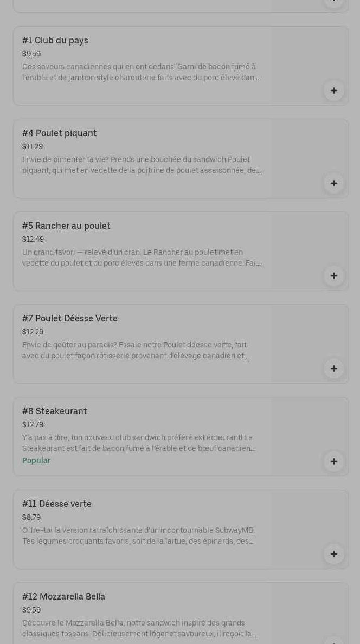Screen dimensions: 360x644
Task: Add #11 Déesse verte plus icon
Action: click(333, 554)
